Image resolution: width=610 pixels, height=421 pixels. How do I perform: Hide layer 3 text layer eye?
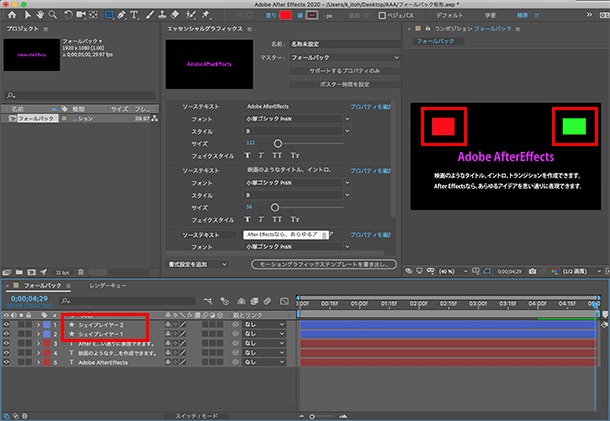(x=6, y=343)
